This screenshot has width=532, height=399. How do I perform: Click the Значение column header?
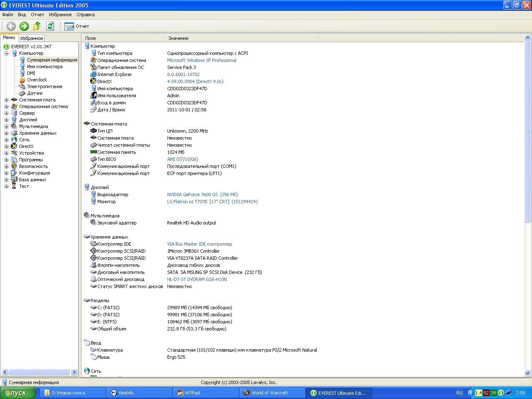[242, 38]
